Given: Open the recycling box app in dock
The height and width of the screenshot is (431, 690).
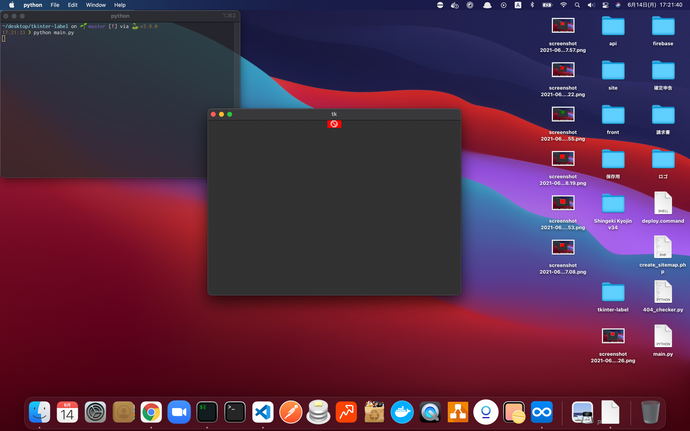Looking at the screenshot, I should point(374,413).
